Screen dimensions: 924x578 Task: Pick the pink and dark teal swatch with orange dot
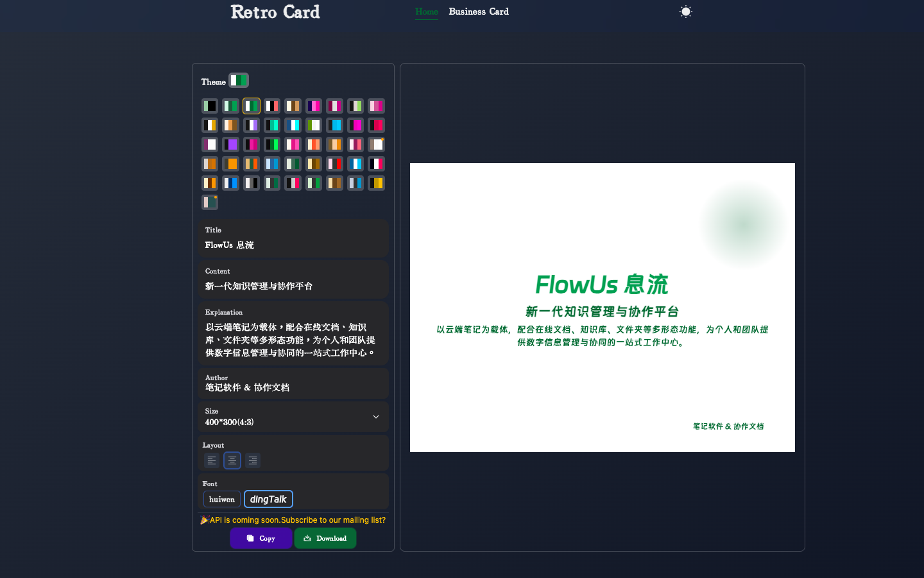pos(210,202)
